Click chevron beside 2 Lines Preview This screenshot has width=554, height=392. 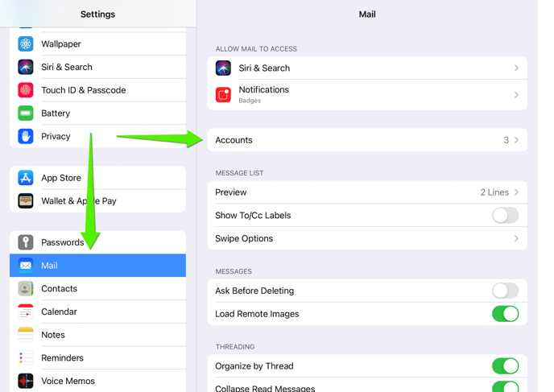[516, 192]
